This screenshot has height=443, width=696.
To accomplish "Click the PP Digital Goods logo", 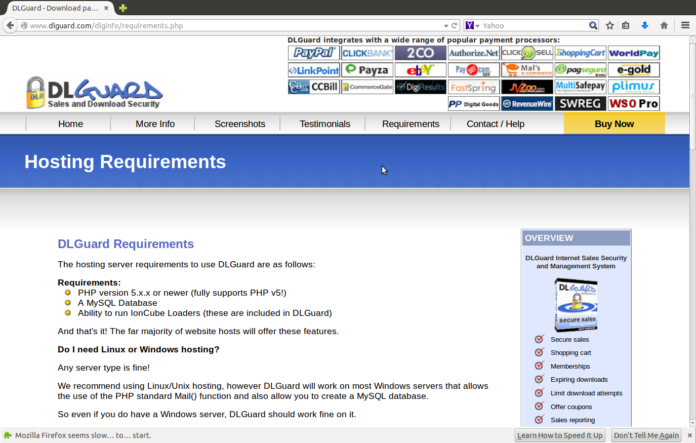I will tap(474, 103).
